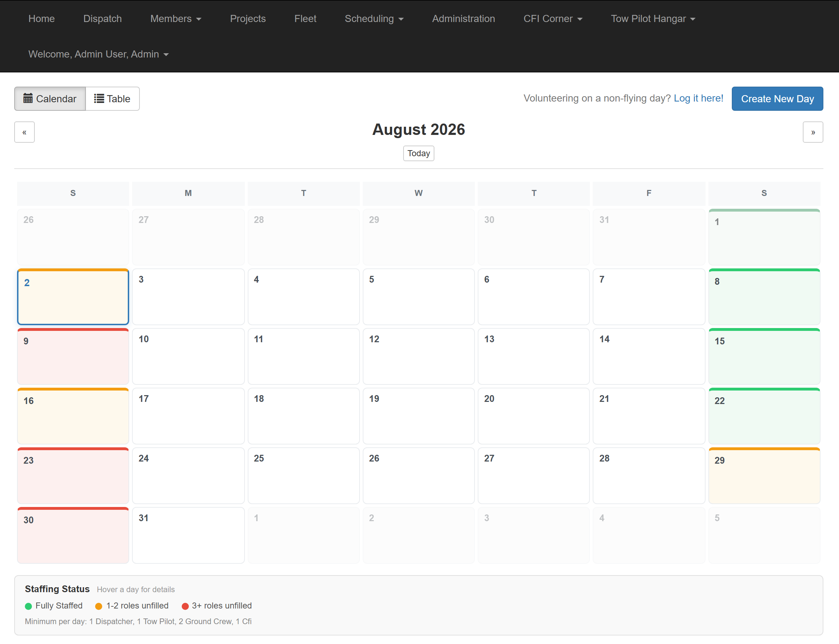The height and width of the screenshot is (644, 839).
Task: Select greyed July 26 cell
Action: (x=73, y=237)
